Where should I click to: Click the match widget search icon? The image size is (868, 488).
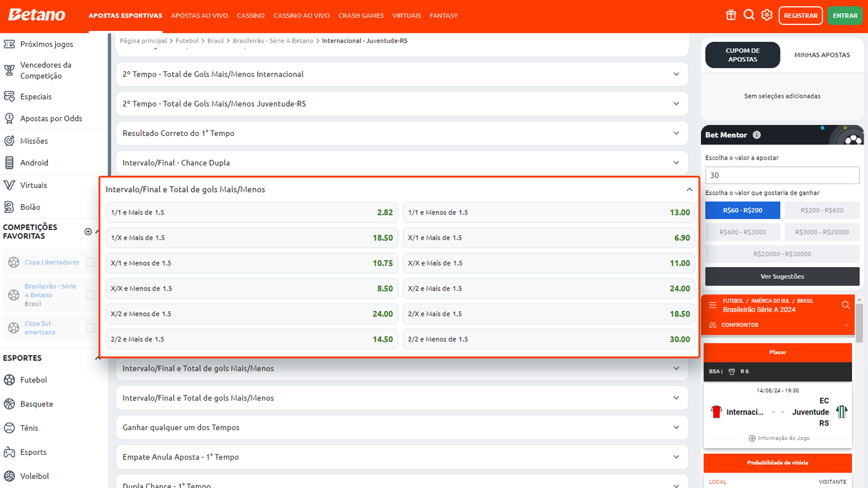(x=846, y=305)
